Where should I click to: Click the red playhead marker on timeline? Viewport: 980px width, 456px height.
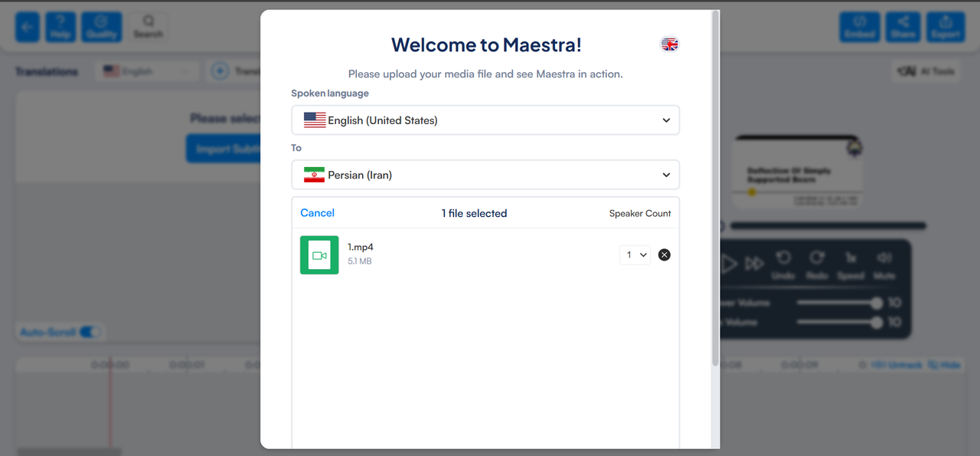[111, 403]
